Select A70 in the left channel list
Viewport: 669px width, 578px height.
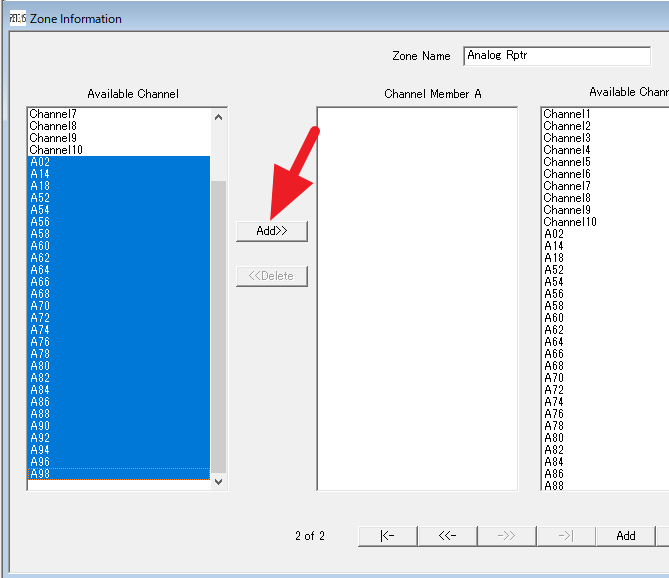pyautogui.click(x=40, y=306)
